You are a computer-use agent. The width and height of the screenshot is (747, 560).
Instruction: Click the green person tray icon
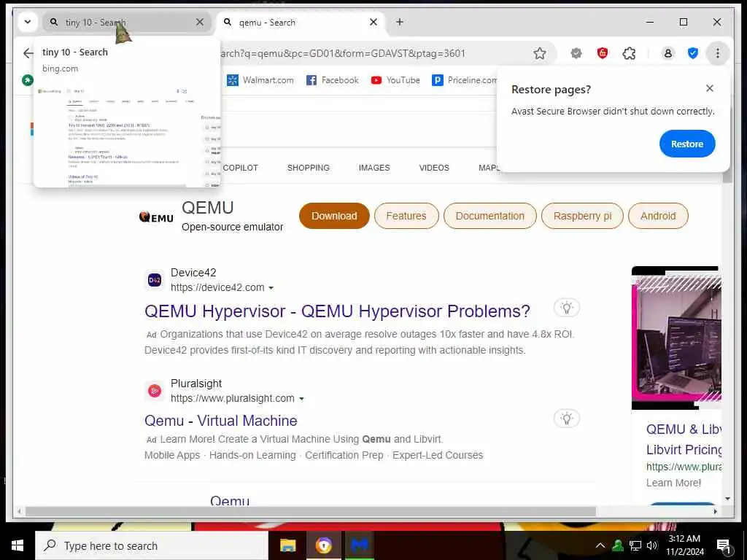click(618, 545)
